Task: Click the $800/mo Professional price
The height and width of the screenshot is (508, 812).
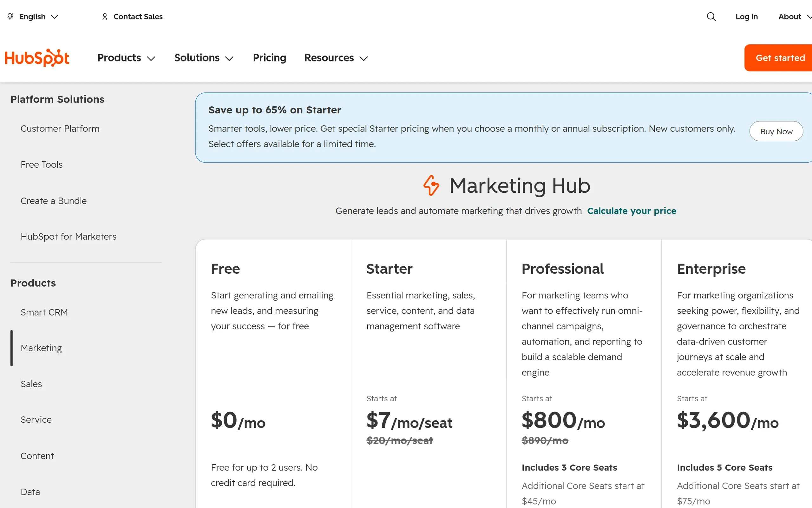Action: click(563, 420)
